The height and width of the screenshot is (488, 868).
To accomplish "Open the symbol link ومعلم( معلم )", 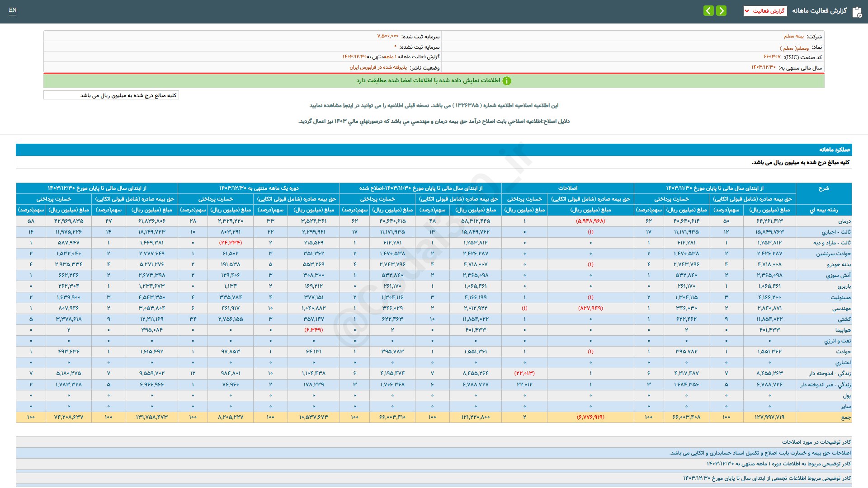I will pyautogui.click(x=794, y=47).
